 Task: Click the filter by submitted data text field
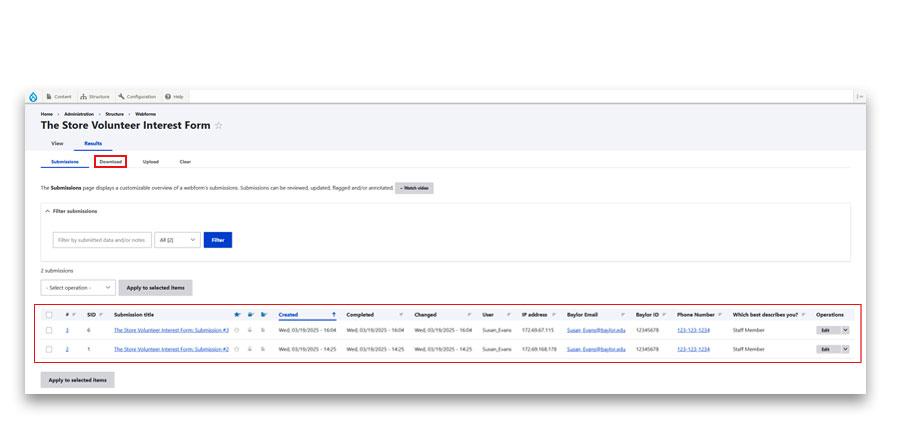101,240
